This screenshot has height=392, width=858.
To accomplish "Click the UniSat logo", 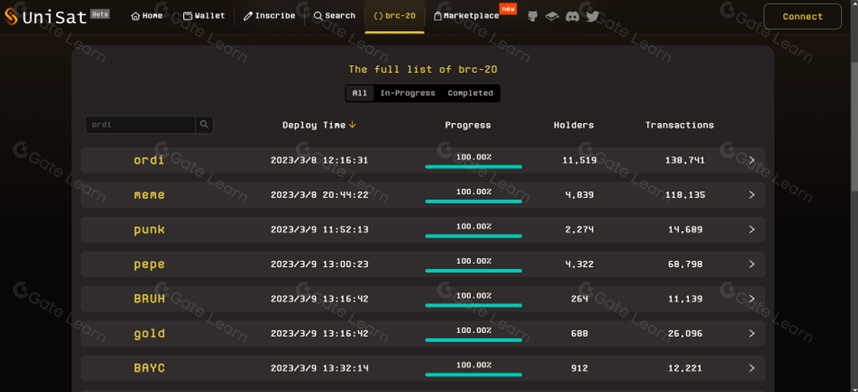I will pos(47,17).
